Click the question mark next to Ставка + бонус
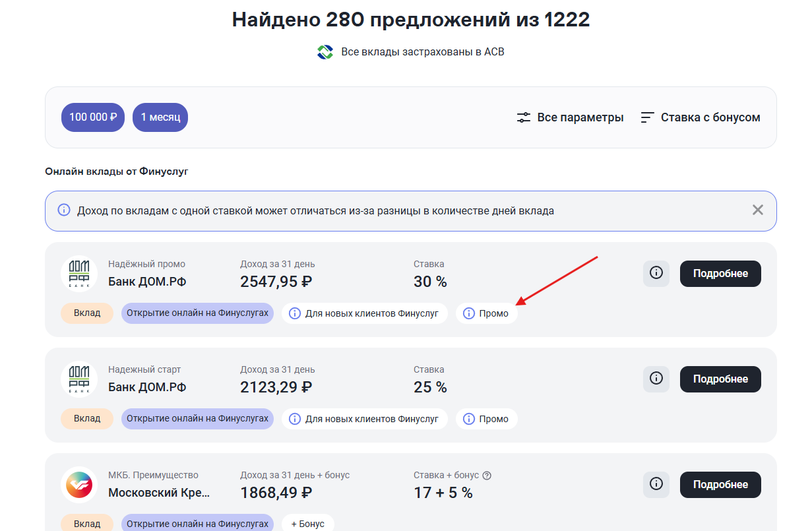Screen dimensions: 812x531 pyautogui.click(x=487, y=475)
